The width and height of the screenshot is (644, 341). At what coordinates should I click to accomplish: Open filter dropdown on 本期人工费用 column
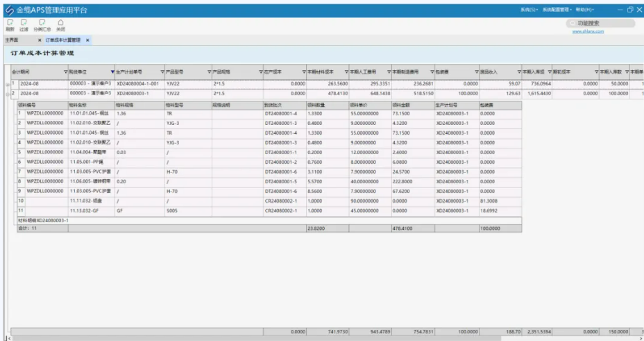click(x=389, y=72)
